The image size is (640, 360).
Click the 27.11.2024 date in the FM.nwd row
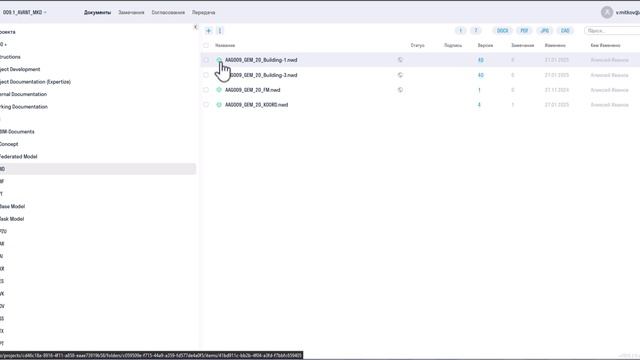(x=556, y=90)
